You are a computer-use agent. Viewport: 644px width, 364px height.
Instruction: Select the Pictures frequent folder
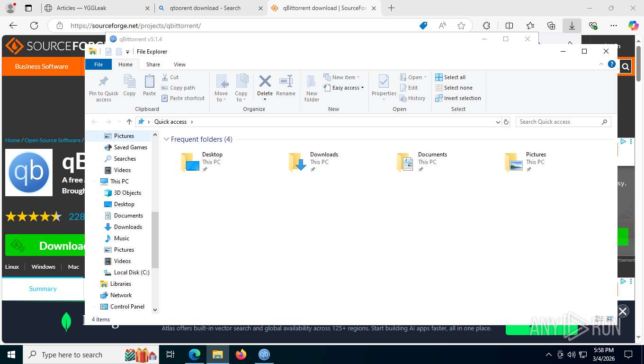tap(526, 162)
